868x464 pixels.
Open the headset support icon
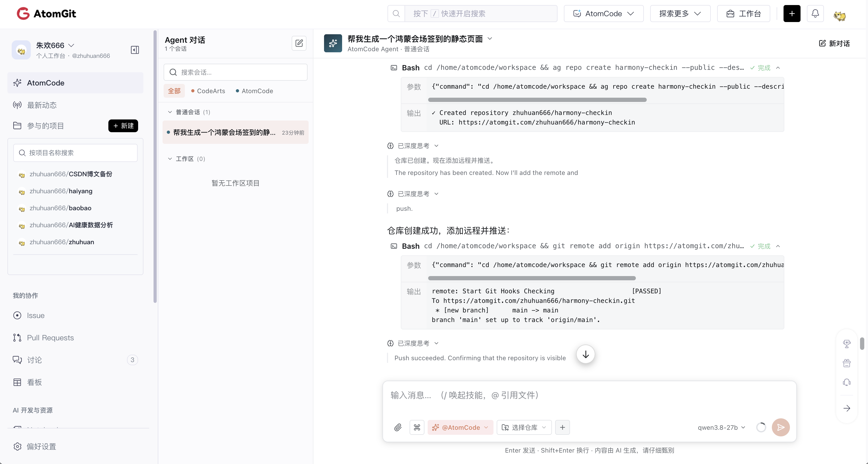(847, 382)
